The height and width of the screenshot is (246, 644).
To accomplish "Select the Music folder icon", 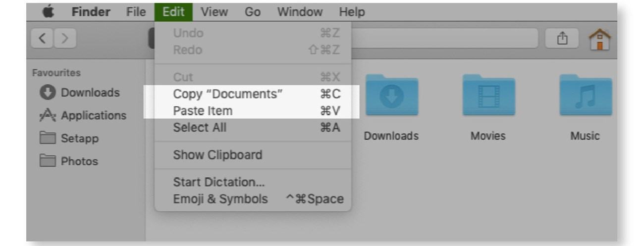I will (585, 96).
